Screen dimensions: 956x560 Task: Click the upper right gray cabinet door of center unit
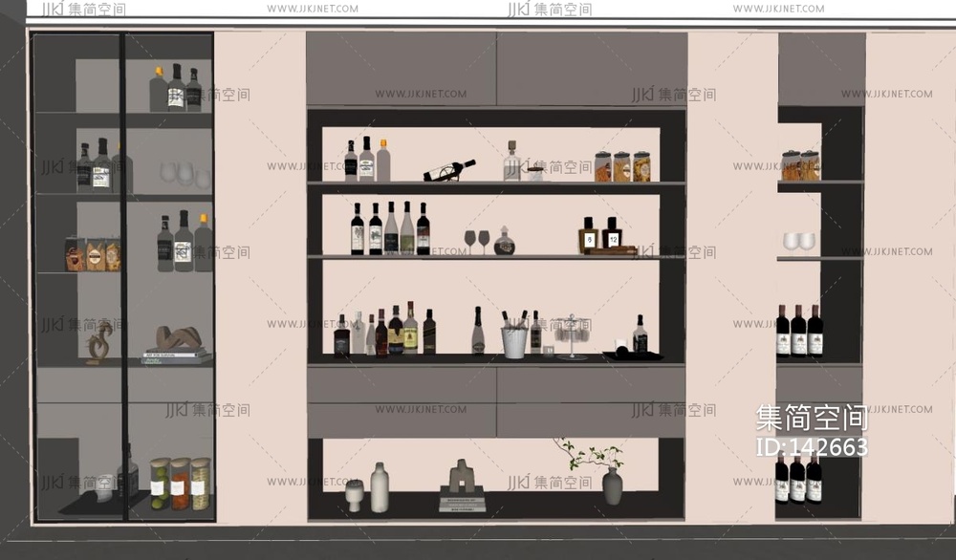[592, 69]
